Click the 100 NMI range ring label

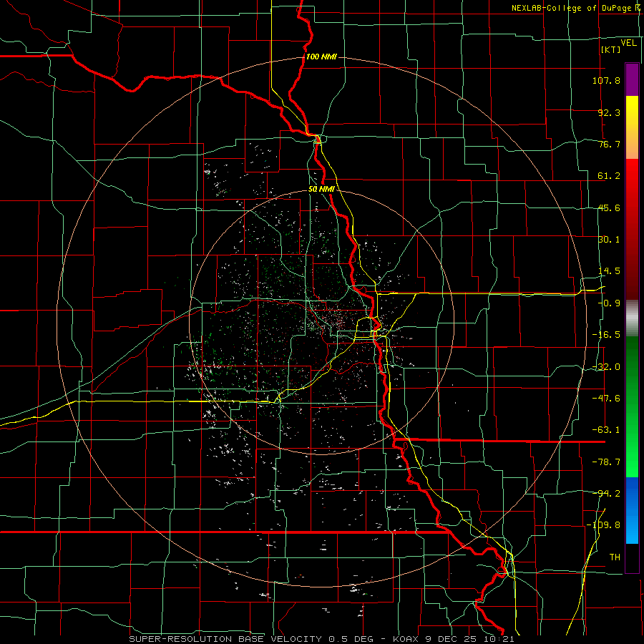pos(321,57)
